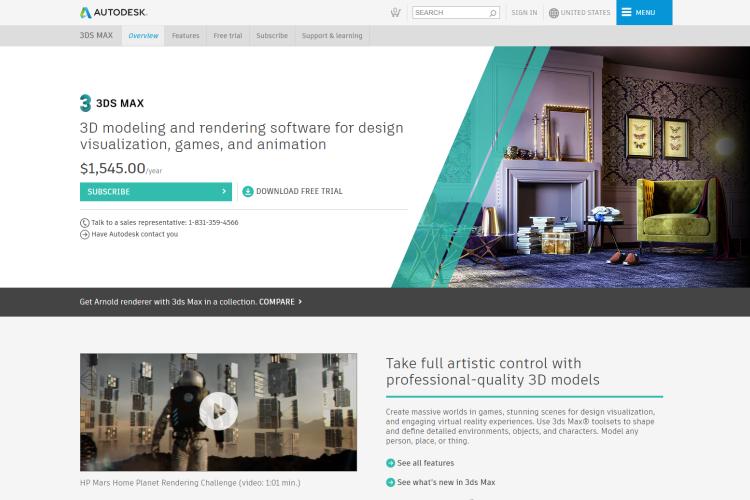Switch to the Subscribe tab
This screenshot has width=750, height=500.
pos(272,35)
